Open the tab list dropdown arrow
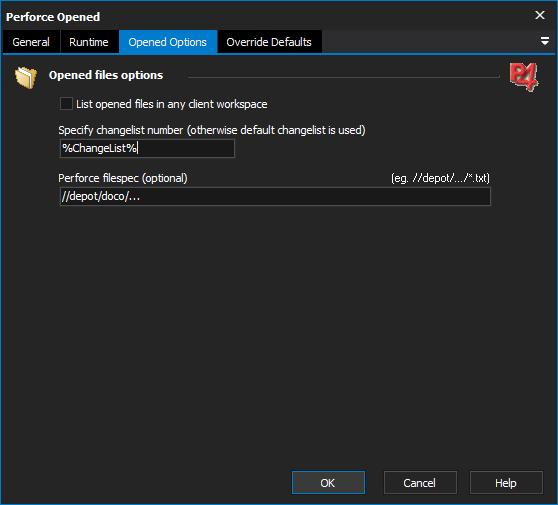 pos(544,41)
